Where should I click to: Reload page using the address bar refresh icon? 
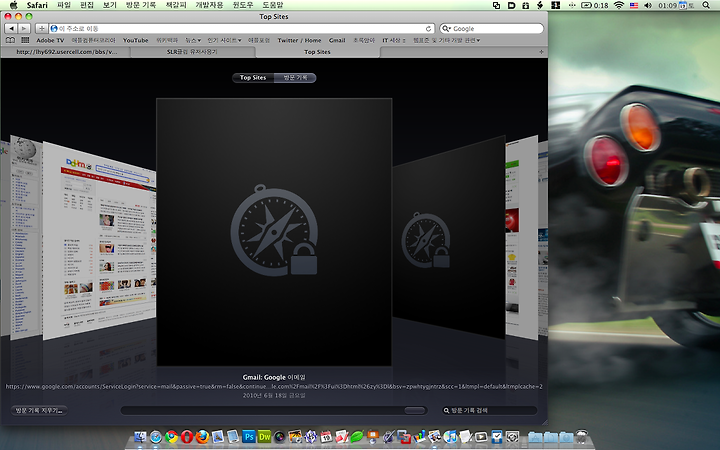coord(428,28)
